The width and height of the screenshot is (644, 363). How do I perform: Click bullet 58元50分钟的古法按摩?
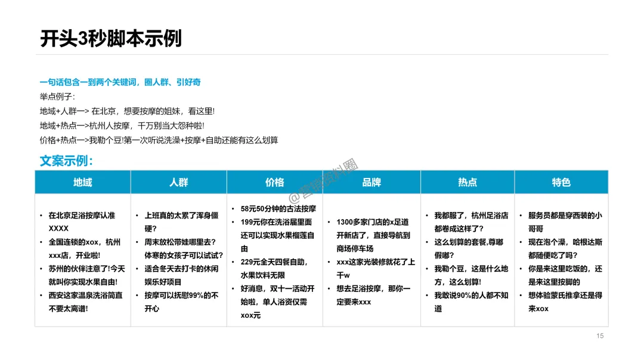coord(278,209)
